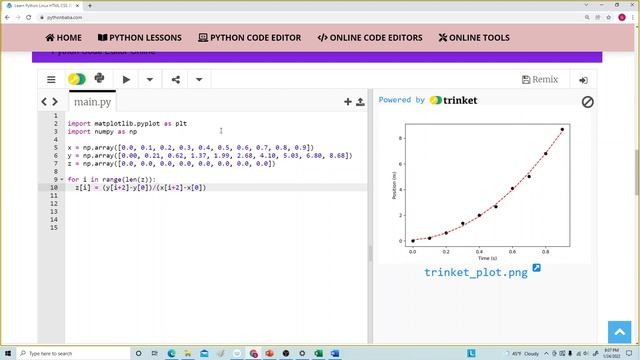Viewport: 640px width, 360px height.
Task: Open PYTHON CODE EDITOR menu item
Action: tap(249, 38)
